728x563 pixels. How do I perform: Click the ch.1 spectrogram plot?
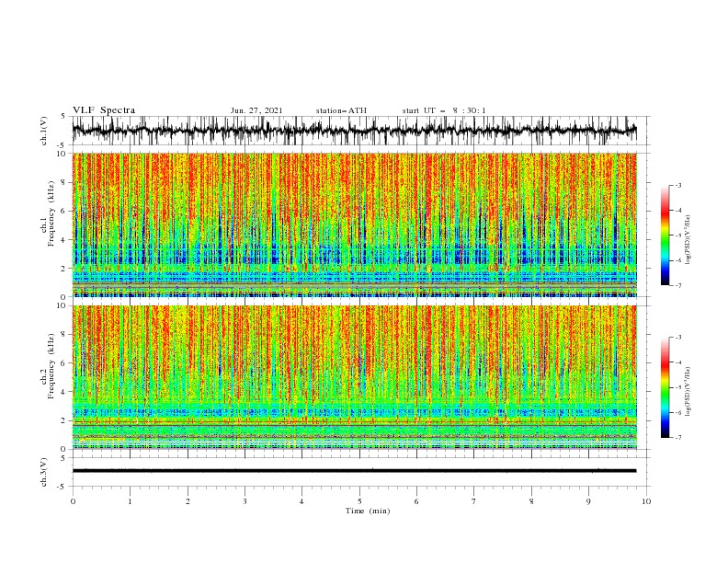(x=354, y=224)
